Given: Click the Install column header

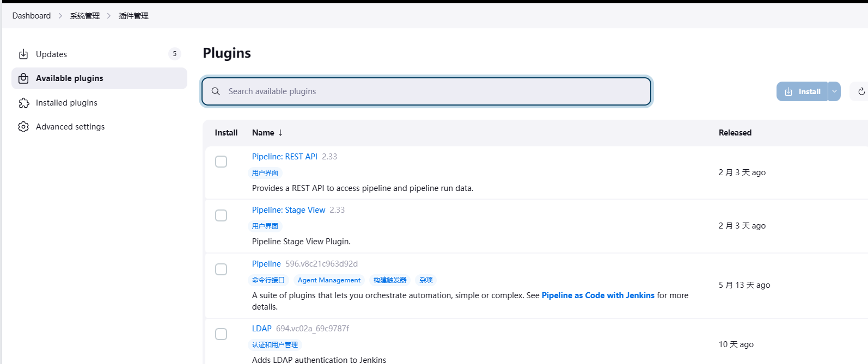Looking at the screenshot, I should point(226,133).
